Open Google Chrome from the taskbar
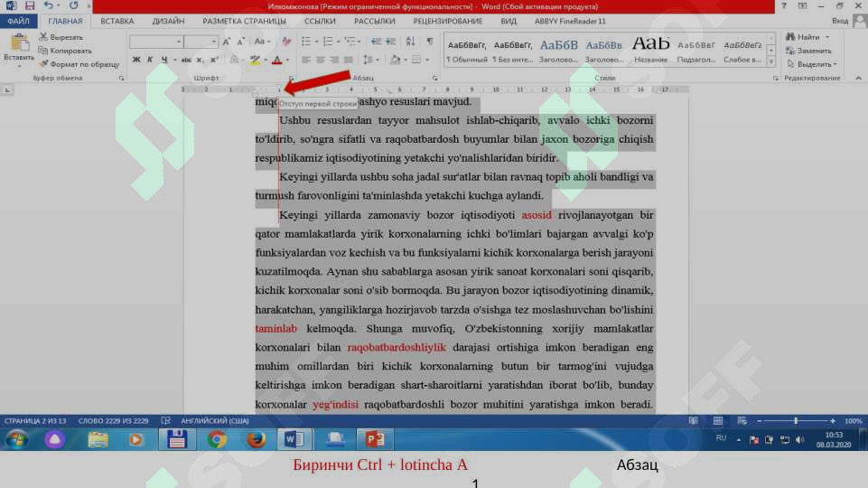 point(217,440)
